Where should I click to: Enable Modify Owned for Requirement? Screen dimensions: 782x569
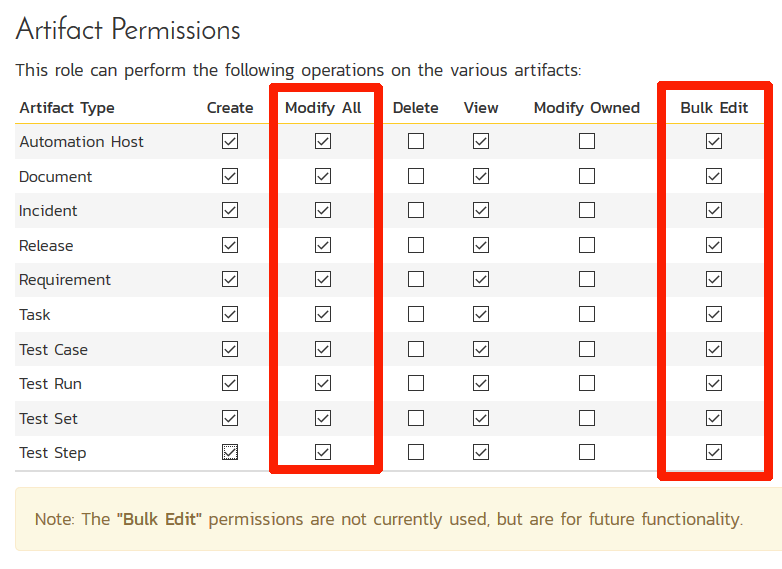587,280
